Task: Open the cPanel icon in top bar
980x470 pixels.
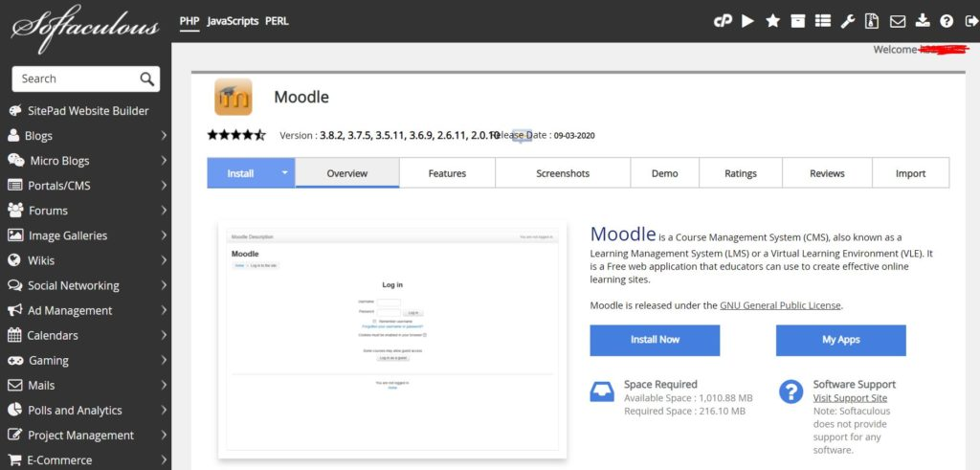Action: tap(723, 21)
